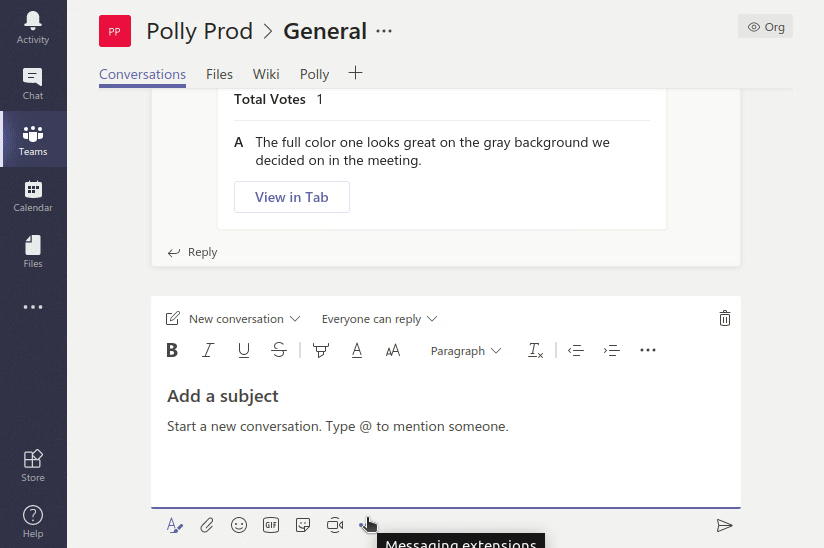Add a new tab with plus icon
Image resolution: width=824 pixels, height=548 pixels.
(x=355, y=73)
